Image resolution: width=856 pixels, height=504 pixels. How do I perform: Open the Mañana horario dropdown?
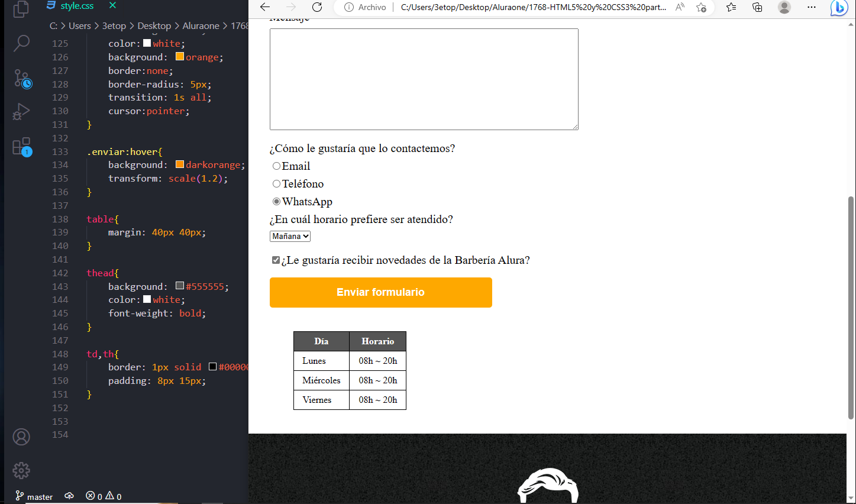point(290,236)
